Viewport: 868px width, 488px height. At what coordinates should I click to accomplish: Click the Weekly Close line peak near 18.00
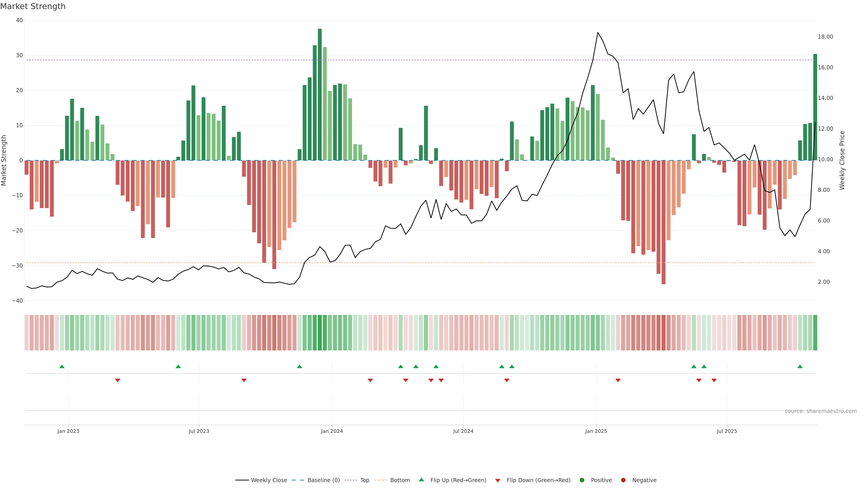point(598,33)
